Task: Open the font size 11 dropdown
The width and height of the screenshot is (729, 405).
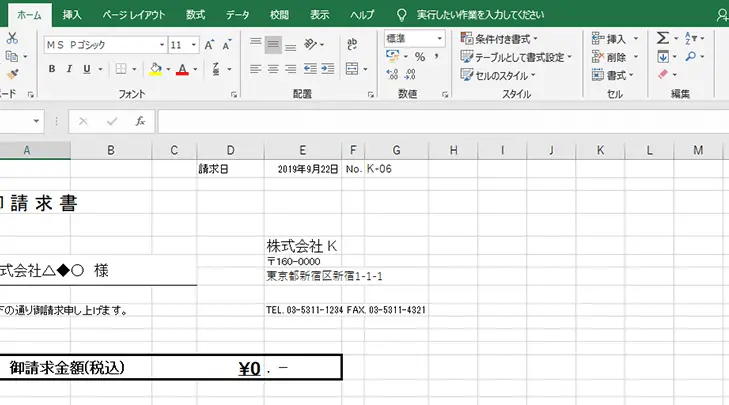Action: click(x=192, y=45)
